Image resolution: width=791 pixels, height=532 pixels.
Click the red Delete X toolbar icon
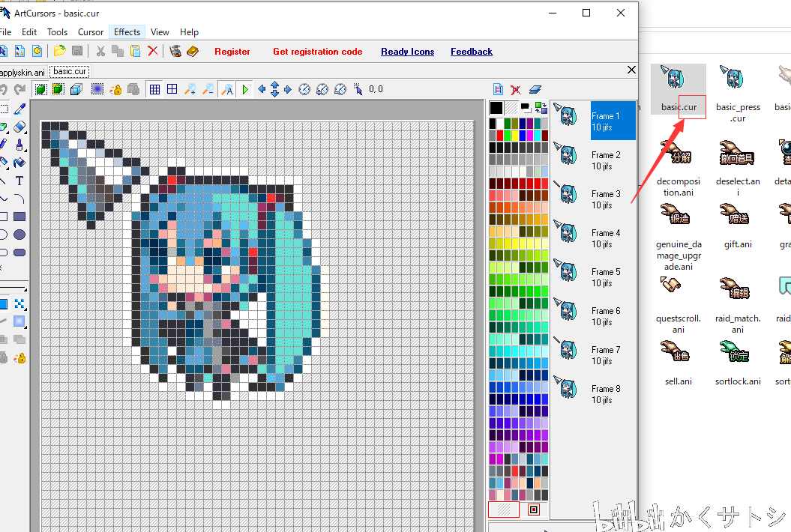(x=153, y=51)
